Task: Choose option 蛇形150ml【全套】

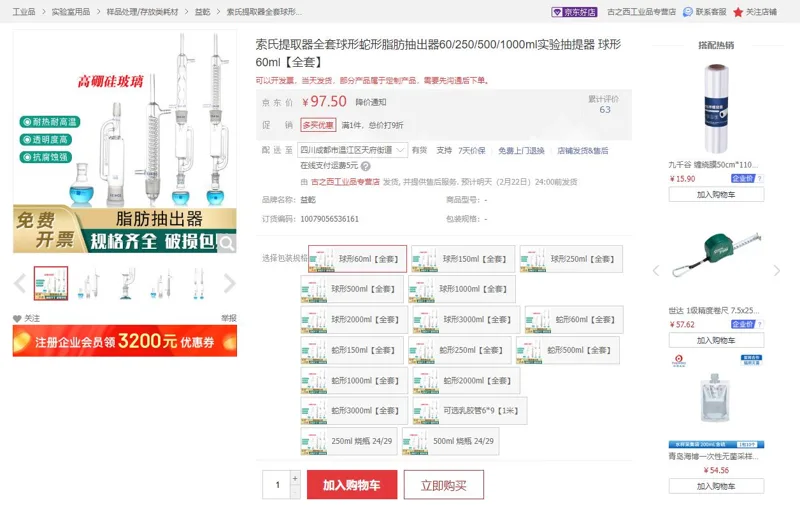Action: pos(352,350)
